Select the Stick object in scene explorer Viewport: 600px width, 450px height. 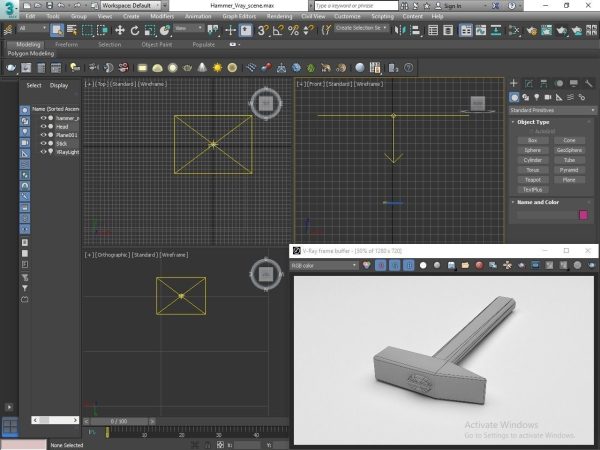coord(62,143)
